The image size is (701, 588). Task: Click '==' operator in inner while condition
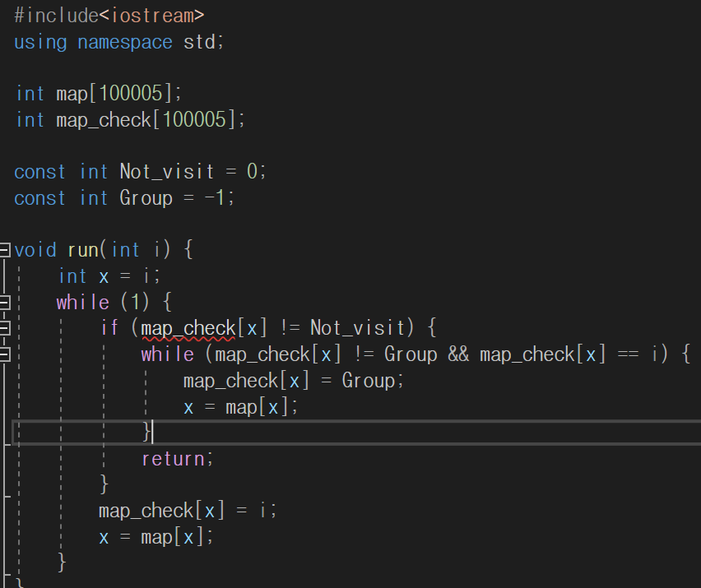pyautogui.click(x=628, y=354)
